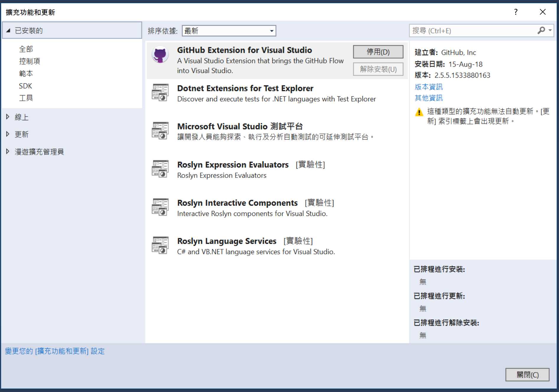Image resolution: width=559 pixels, height=392 pixels.
Task: Select the SDK filter
Action: click(25, 86)
